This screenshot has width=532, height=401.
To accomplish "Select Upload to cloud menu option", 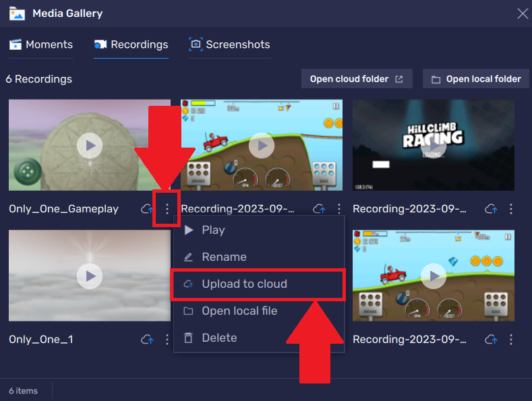I will point(244,284).
